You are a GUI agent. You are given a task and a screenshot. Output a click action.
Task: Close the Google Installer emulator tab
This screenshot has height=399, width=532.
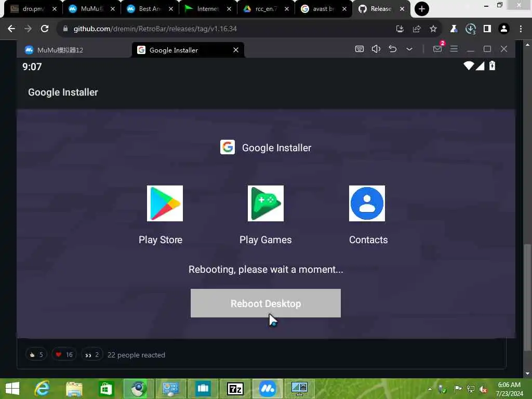coord(236,50)
